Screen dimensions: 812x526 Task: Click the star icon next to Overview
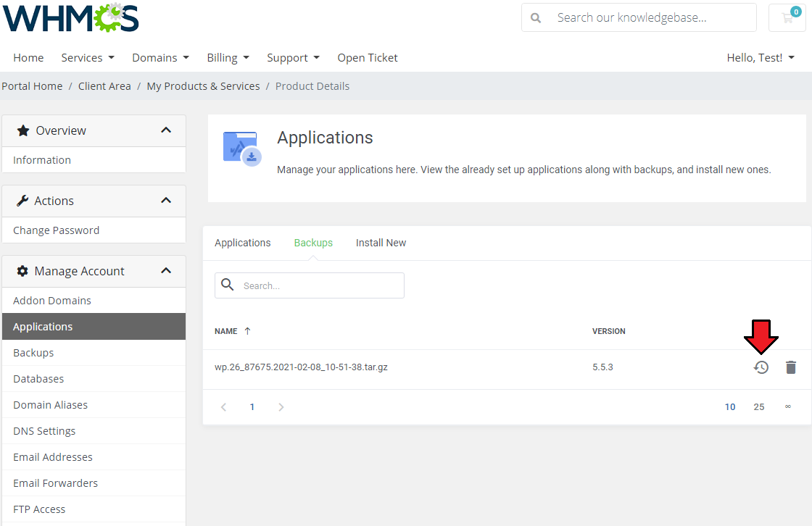tap(22, 130)
